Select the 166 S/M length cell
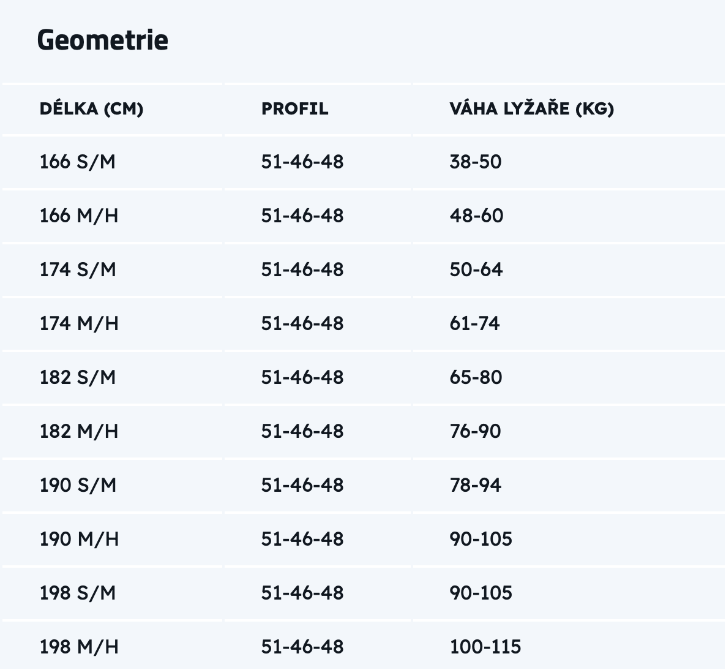 click(78, 162)
